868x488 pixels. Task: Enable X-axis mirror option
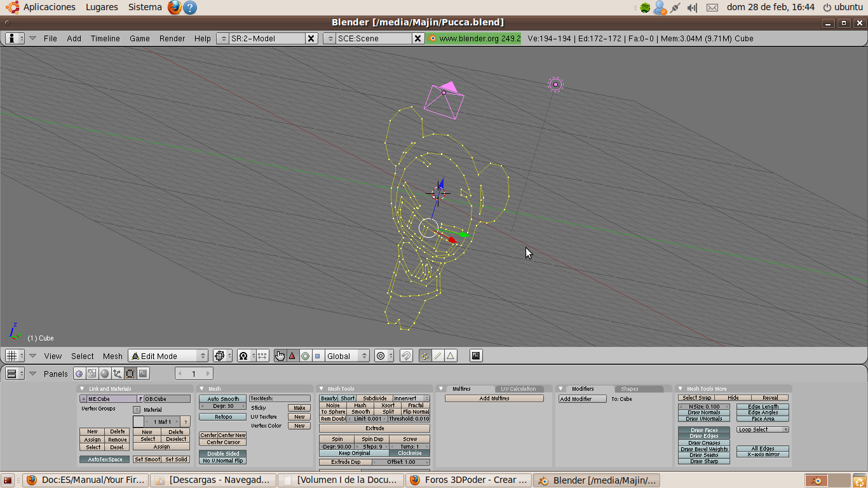pos(763,454)
